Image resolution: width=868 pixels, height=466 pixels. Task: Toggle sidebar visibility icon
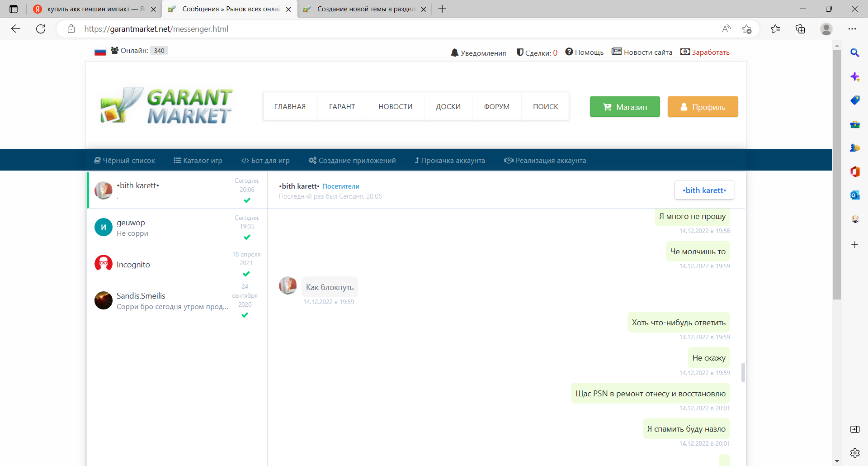click(855, 429)
